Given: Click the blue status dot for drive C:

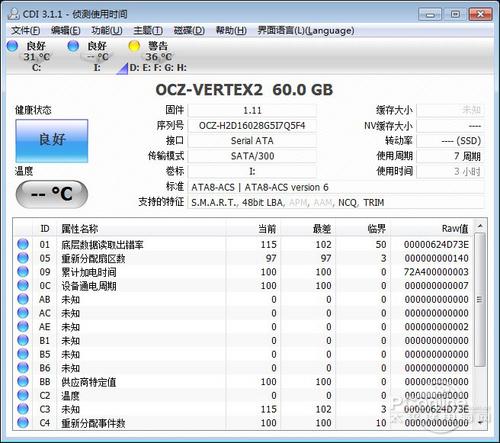Looking at the screenshot, I should (x=12, y=46).
